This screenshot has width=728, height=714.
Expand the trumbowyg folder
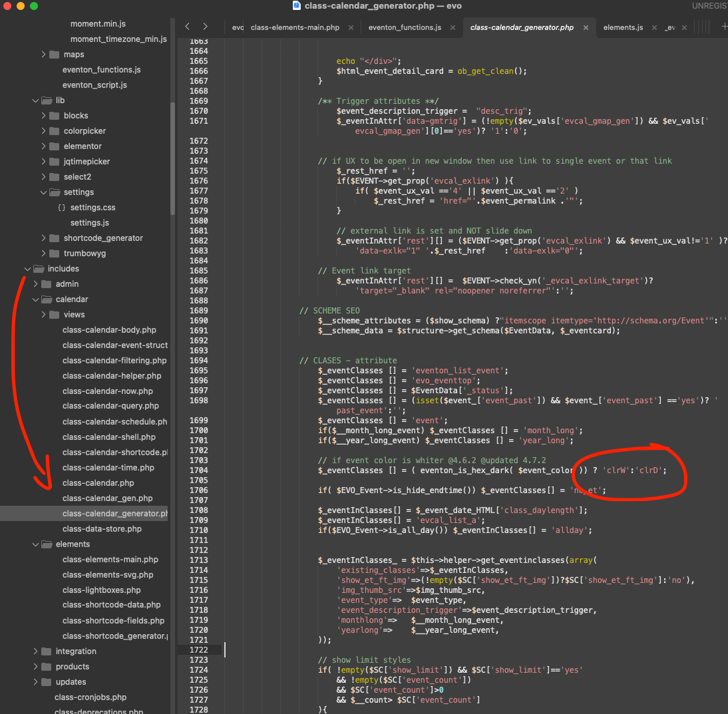point(43,254)
